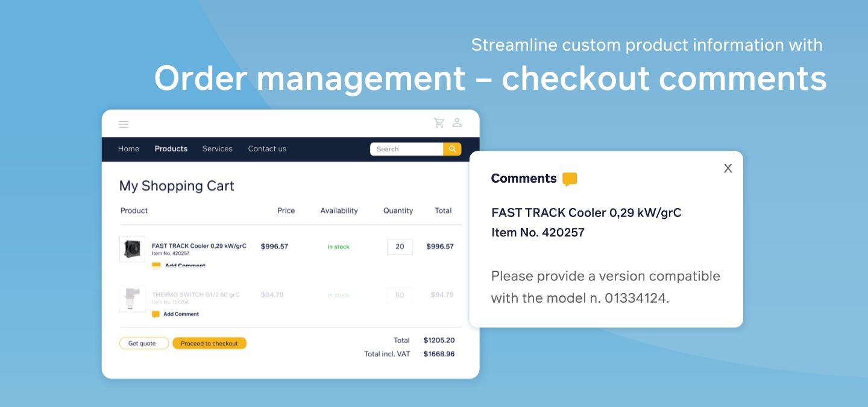Open the Services menu item
Screen dimensions: 868x407
(x=217, y=149)
